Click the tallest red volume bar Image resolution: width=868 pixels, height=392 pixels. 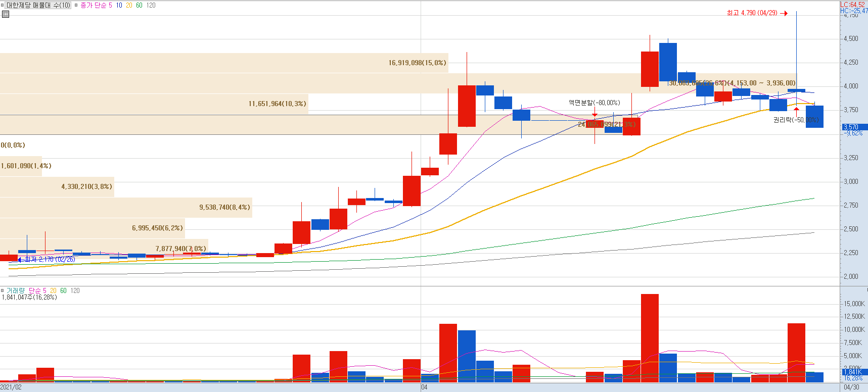pyautogui.click(x=650, y=338)
